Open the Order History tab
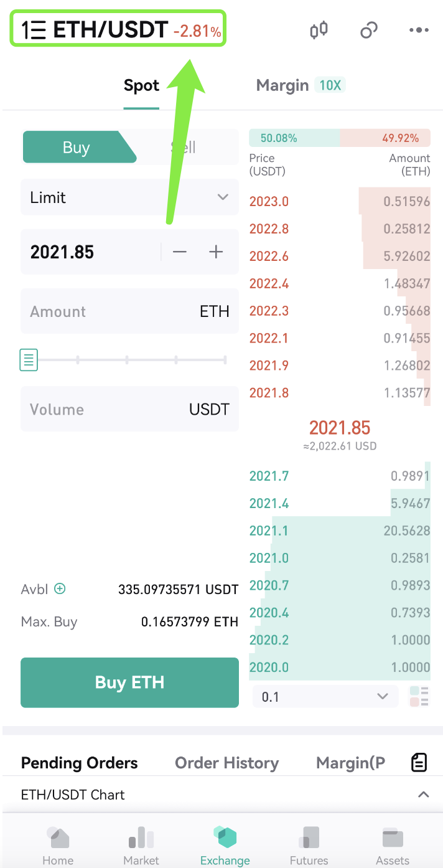The height and width of the screenshot is (868, 443). pos(226,763)
